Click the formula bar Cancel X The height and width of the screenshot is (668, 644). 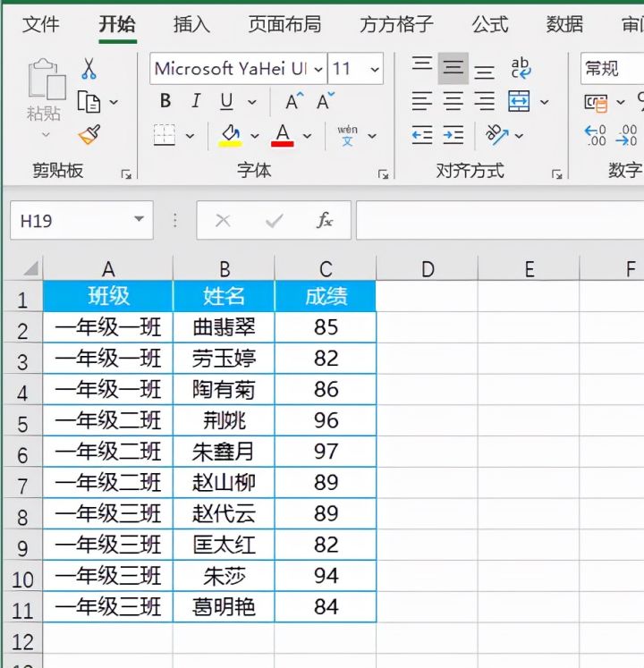coord(223,221)
